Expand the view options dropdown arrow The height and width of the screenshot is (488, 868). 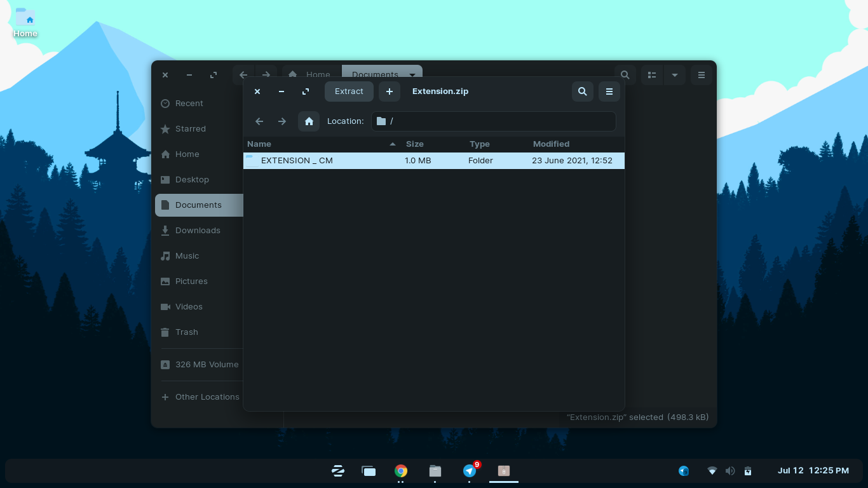675,75
